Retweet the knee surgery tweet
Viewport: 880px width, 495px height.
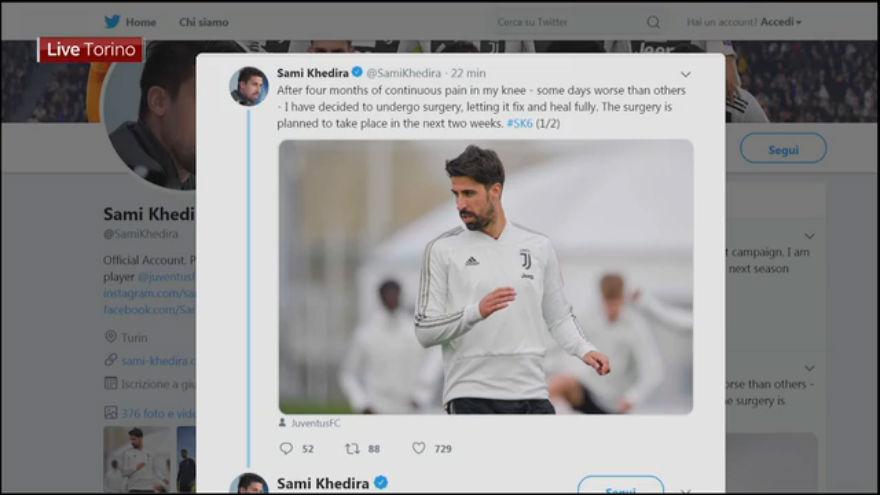click(352, 449)
